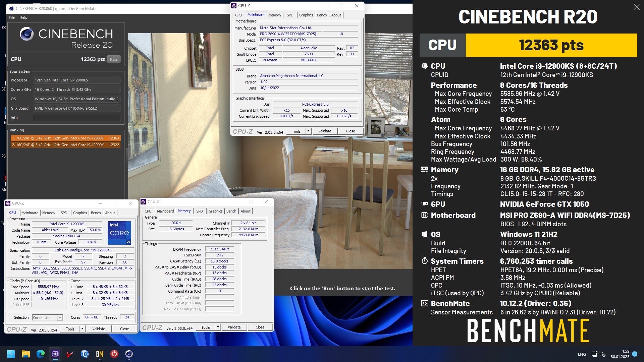Switch to CPU tab in Mainboard CPU-Z
This screenshot has width=644, height=362.
(x=238, y=15)
